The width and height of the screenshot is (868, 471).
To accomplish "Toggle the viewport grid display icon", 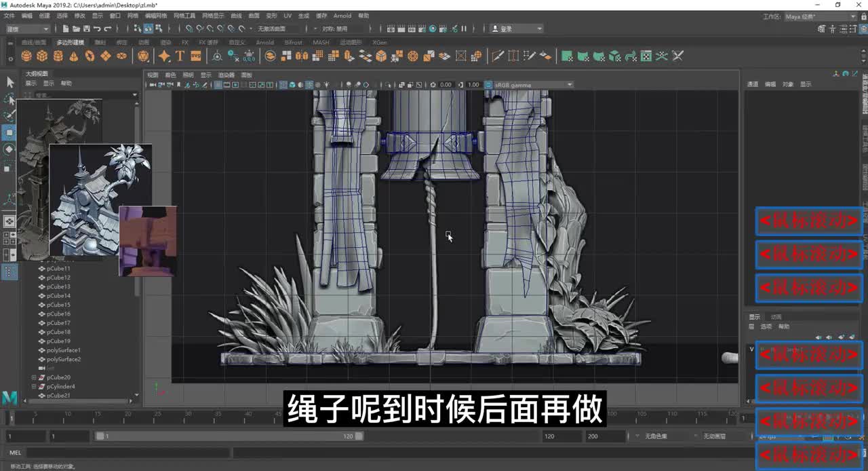I will [x=218, y=85].
